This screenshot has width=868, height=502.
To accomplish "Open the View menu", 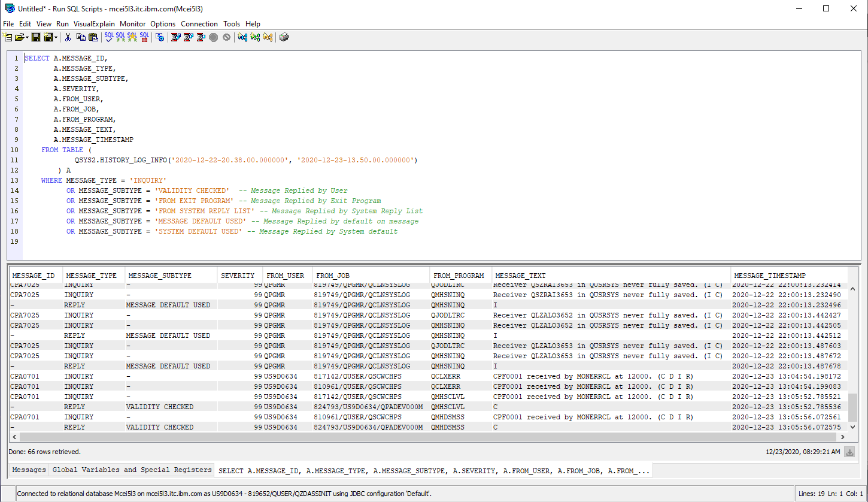I will point(44,24).
